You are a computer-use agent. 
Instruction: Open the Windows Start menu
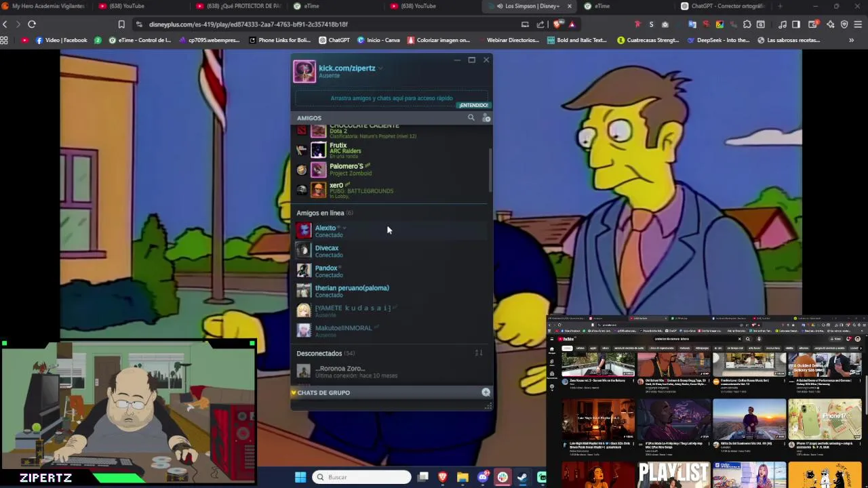click(x=300, y=477)
